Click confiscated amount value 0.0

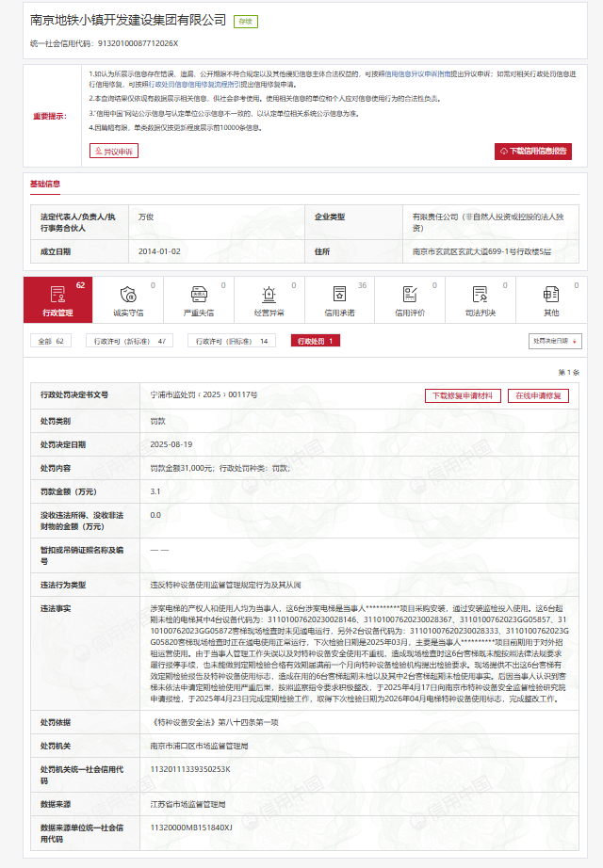point(155,515)
